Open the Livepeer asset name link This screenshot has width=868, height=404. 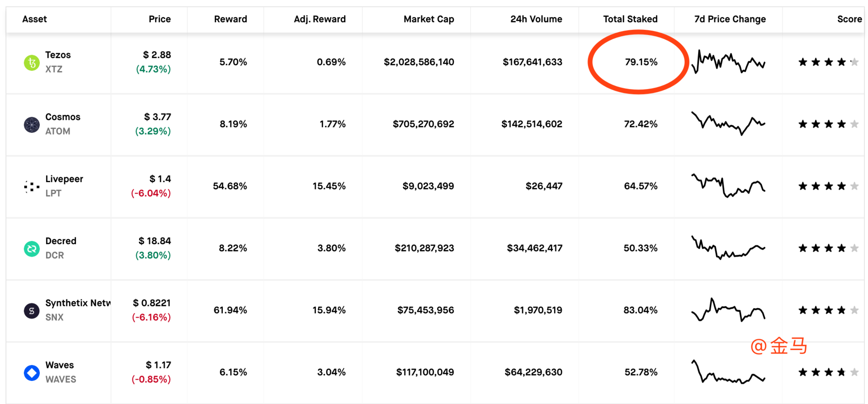pyautogui.click(x=64, y=179)
